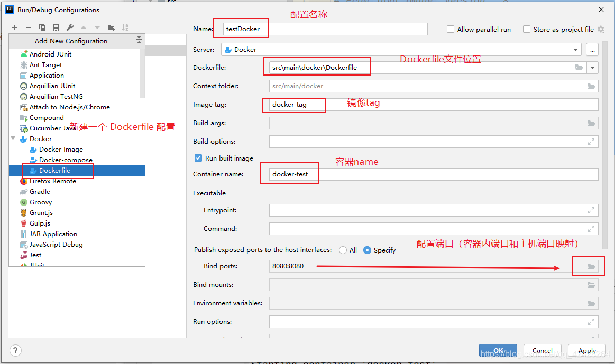Remove the selected configuration
Viewport: 615px width, 364px height.
coord(28,27)
